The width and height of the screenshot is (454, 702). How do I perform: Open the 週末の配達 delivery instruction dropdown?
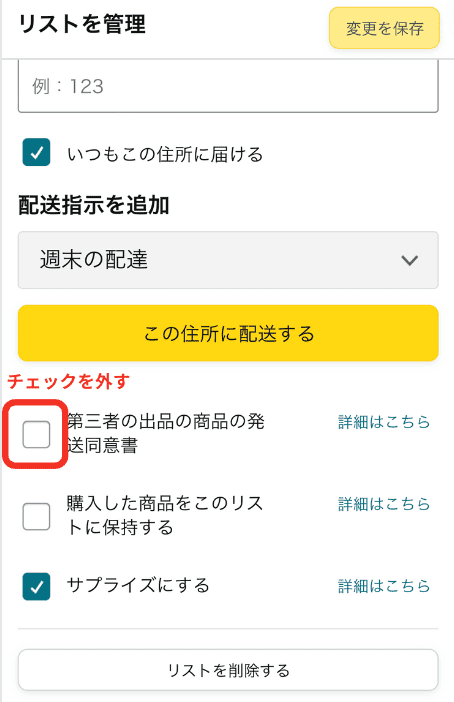228,260
